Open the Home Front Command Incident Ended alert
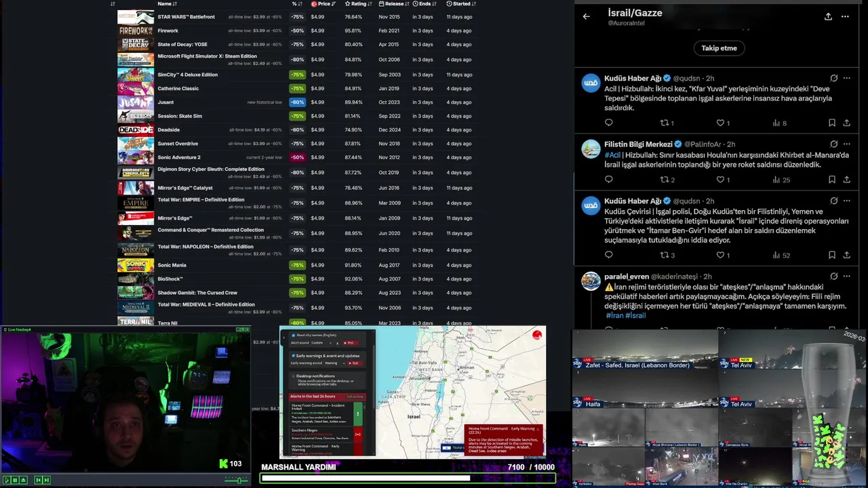 327,413
